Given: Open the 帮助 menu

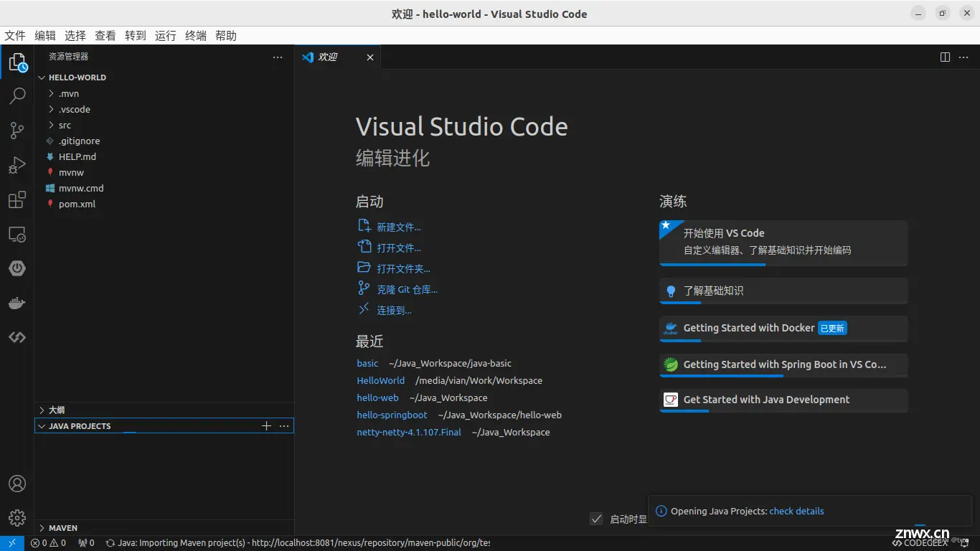Looking at the screenshot, I should click(226, 36).
